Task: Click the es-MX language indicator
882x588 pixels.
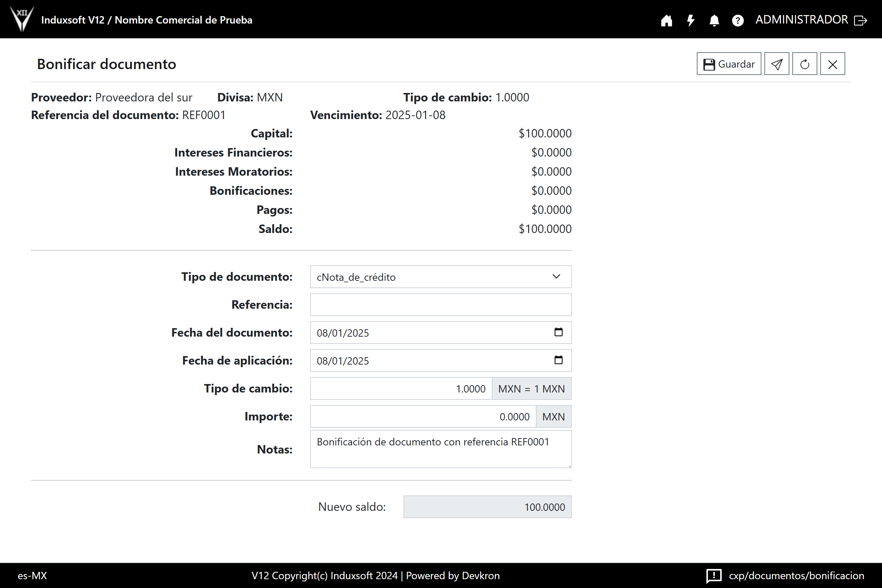Action: (x=32, y=576)
